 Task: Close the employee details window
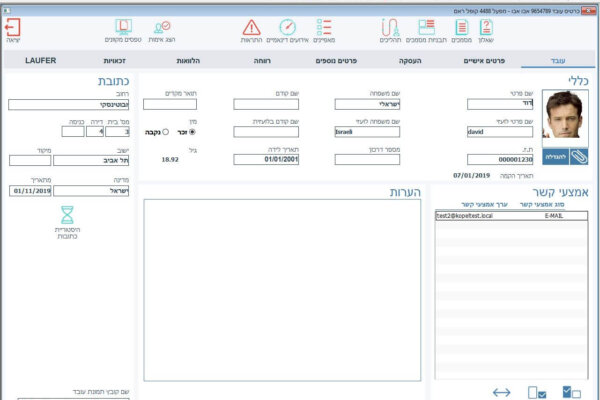coord(588,11)
